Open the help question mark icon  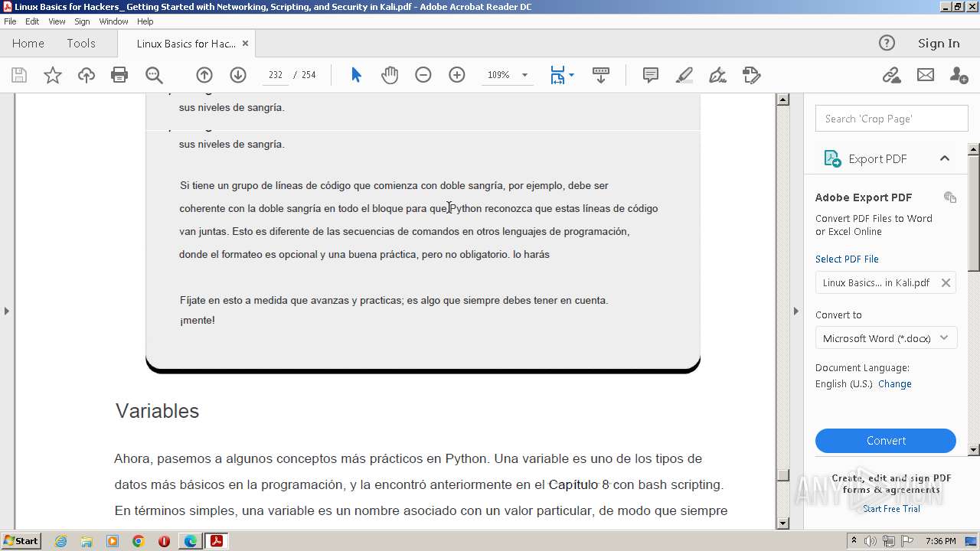887,43
